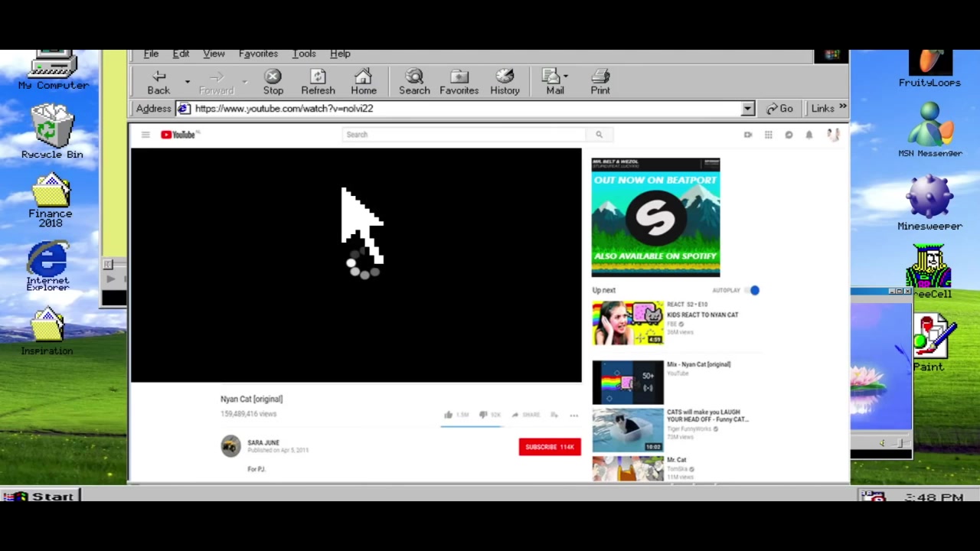Screen dimensions: 980x551
Task: Open the Tools menu
Action: [304, 54]
